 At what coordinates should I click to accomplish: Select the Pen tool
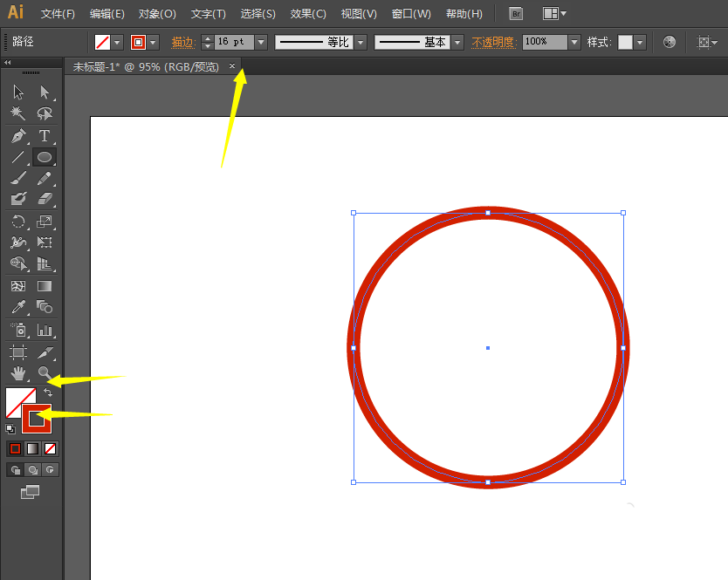click(18, 136)
